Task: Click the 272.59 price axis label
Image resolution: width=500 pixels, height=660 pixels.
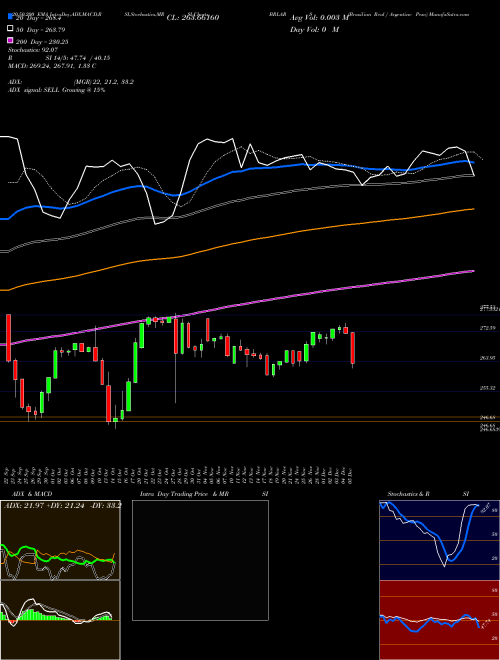Action: (x=487, y=328)
